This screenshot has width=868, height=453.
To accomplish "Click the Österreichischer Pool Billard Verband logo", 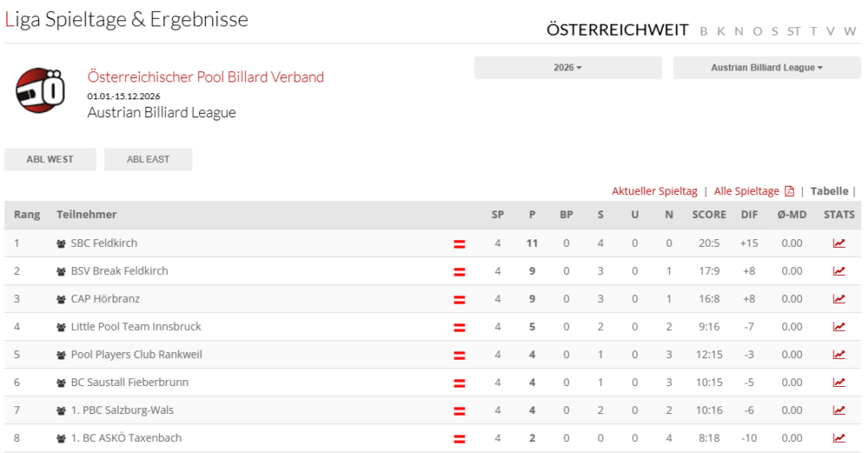I will tap(40, 90).
